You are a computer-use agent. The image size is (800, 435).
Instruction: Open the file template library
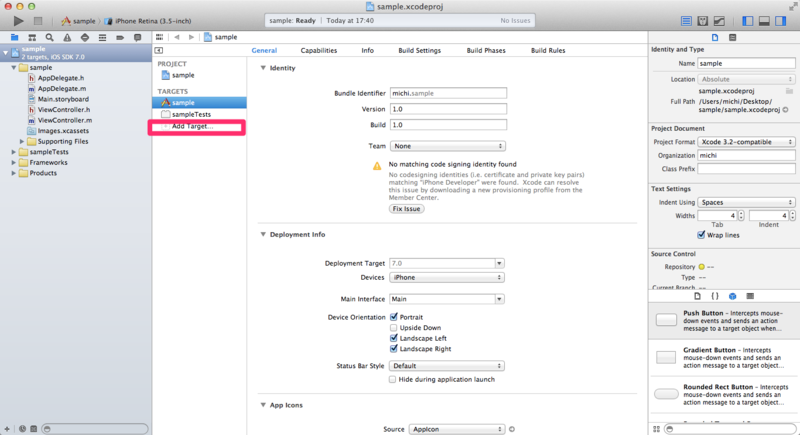pyautogui.click(x=697, y=296)
